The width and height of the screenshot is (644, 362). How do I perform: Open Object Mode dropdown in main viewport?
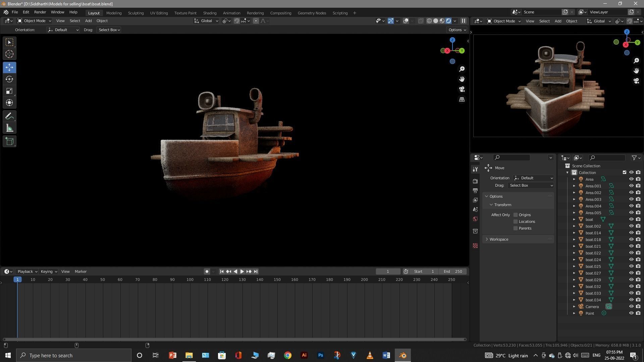pyautogui.click(x=34, y=21)
